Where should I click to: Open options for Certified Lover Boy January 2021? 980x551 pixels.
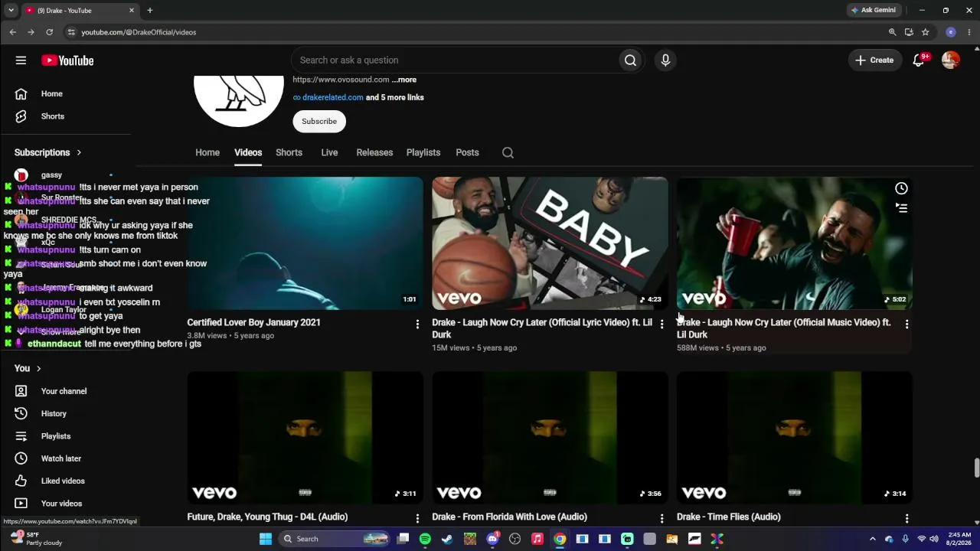[417, 324]
